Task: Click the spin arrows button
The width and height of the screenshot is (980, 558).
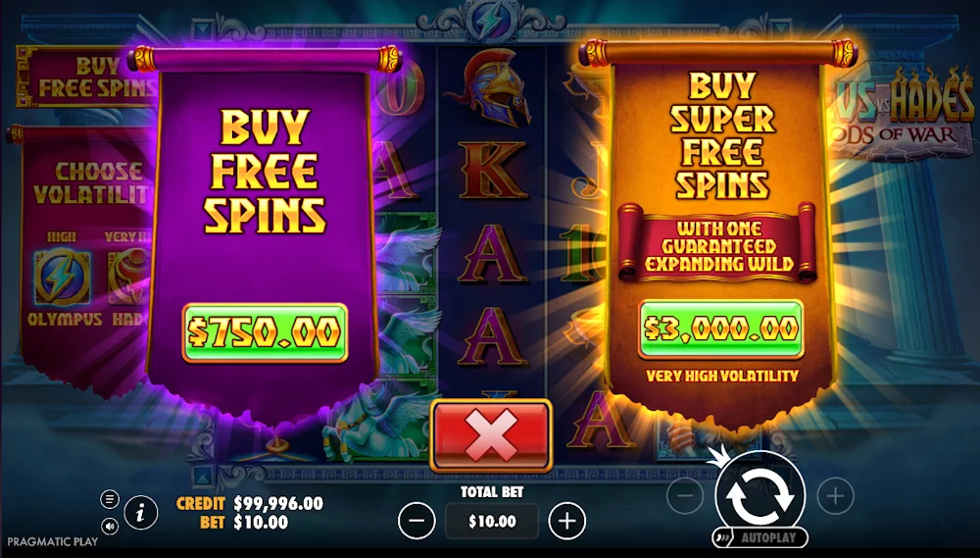Action: pyautogui.click(x=760, y=493)
